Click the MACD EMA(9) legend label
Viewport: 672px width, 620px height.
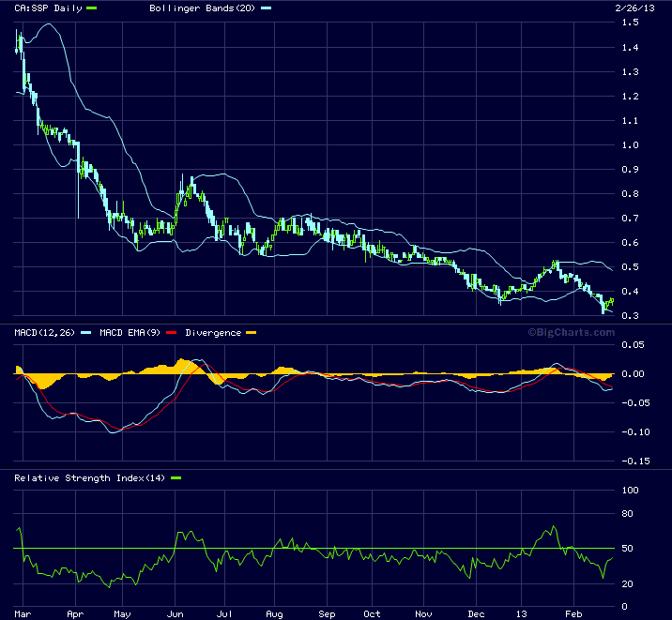(x=130, y=333)
